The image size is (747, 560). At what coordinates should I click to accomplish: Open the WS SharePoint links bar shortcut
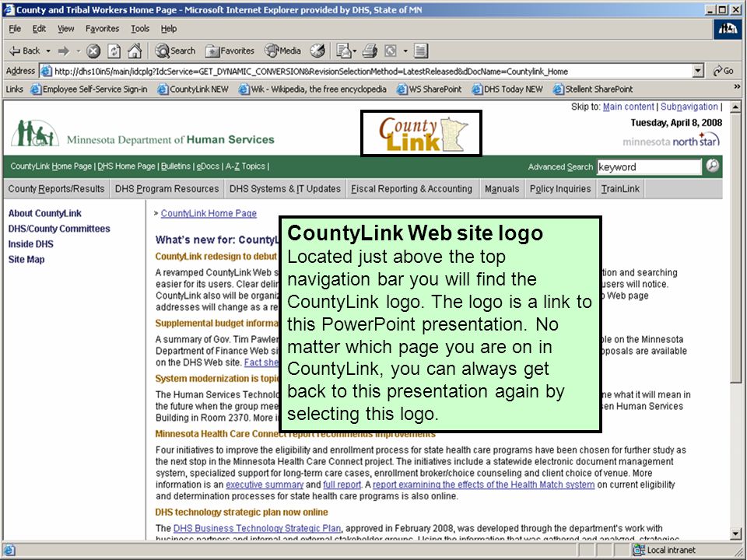click(430, 89)
